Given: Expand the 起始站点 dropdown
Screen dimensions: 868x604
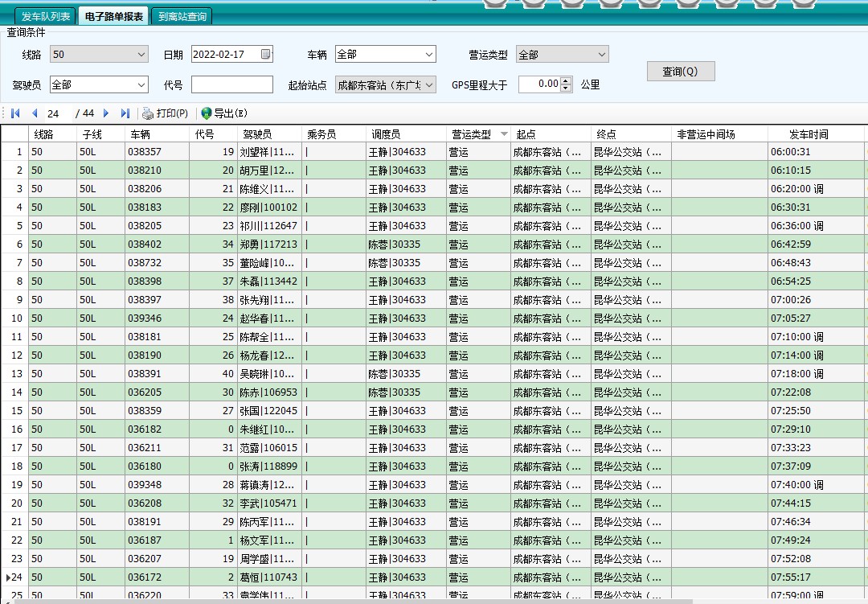Looking at the screenshot, I should (x=428, y=84).
